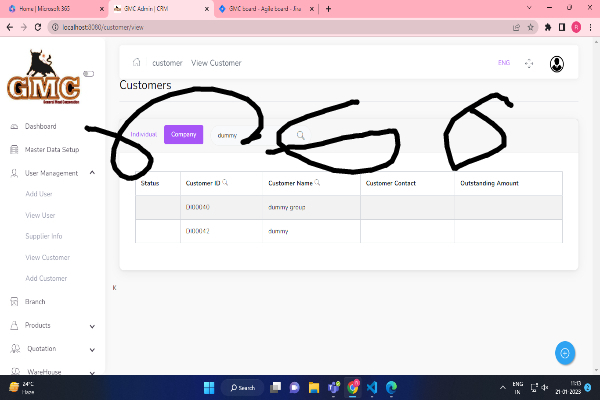The width and height of the screenshot is (600, 400).
Task: Click the search icon beside Customer ID
Action: [x=225, y=183]
